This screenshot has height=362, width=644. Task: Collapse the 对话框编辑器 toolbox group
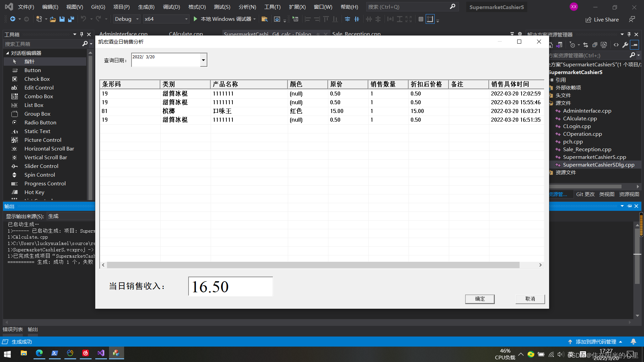point(7,53)
